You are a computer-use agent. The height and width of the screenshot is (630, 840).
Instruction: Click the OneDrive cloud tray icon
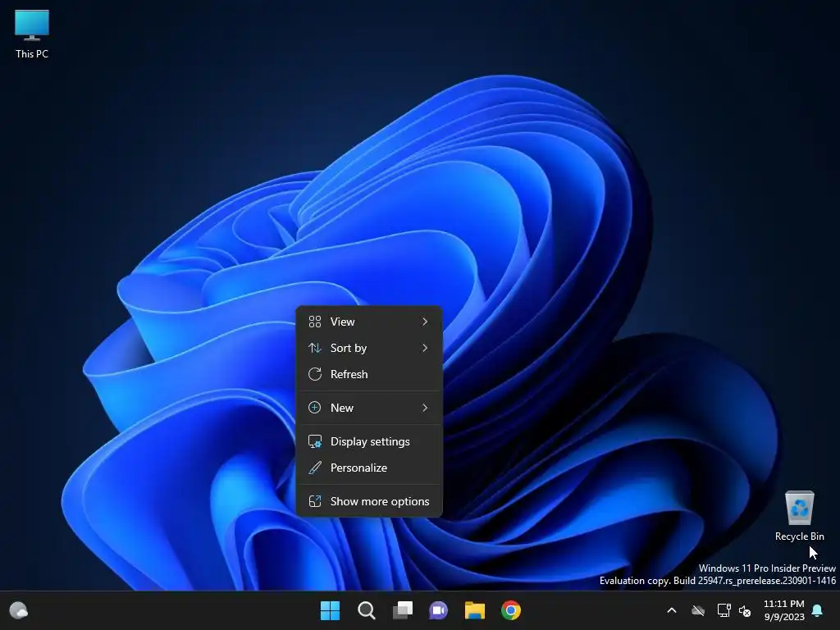point(698,610)
